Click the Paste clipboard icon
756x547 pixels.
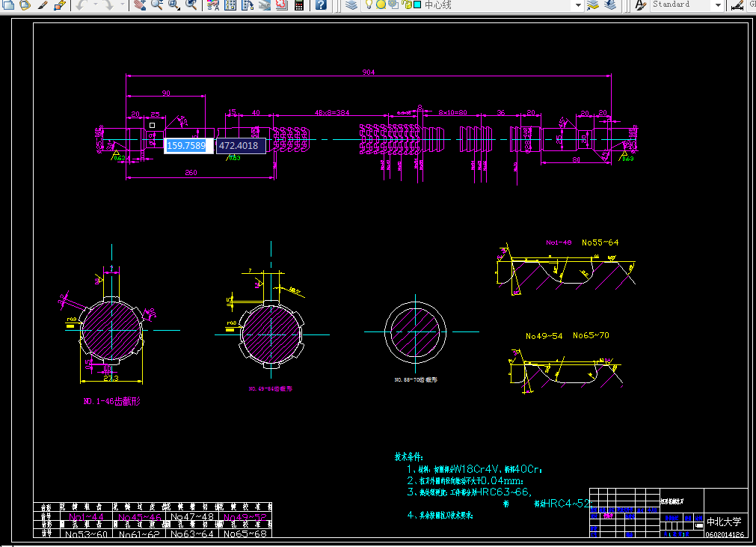25,4
